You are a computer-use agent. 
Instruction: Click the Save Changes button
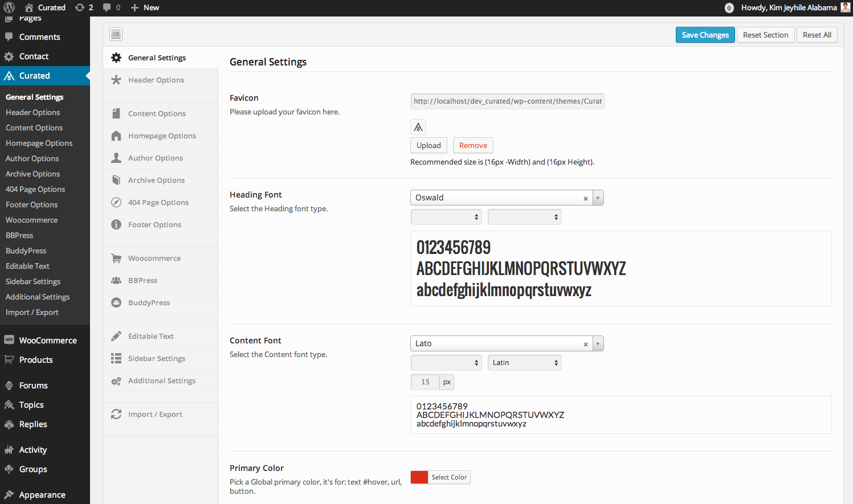[705, 35]
